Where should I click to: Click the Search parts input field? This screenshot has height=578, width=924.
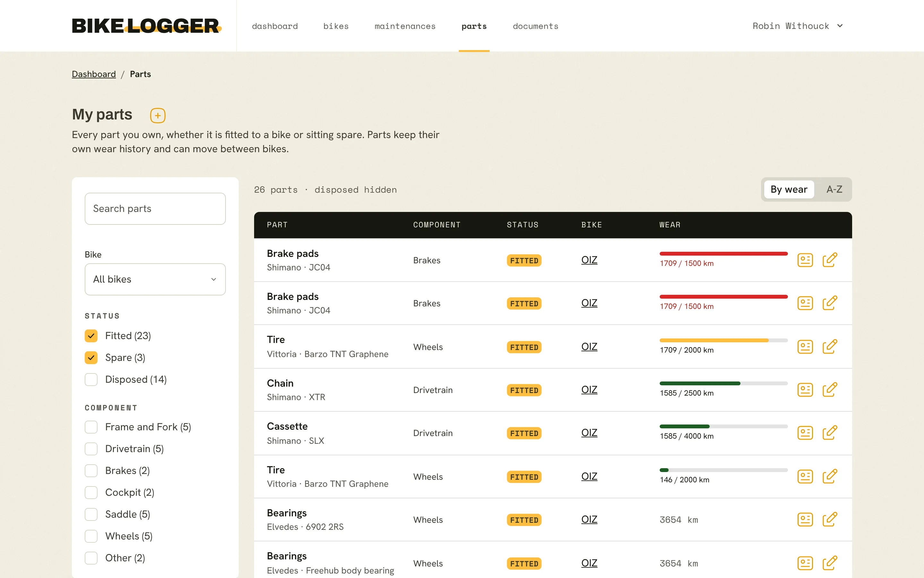155,208
